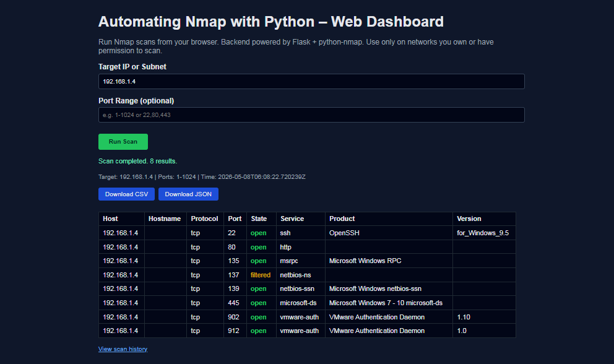Click the Protocol column header

(x=205, y=219)
